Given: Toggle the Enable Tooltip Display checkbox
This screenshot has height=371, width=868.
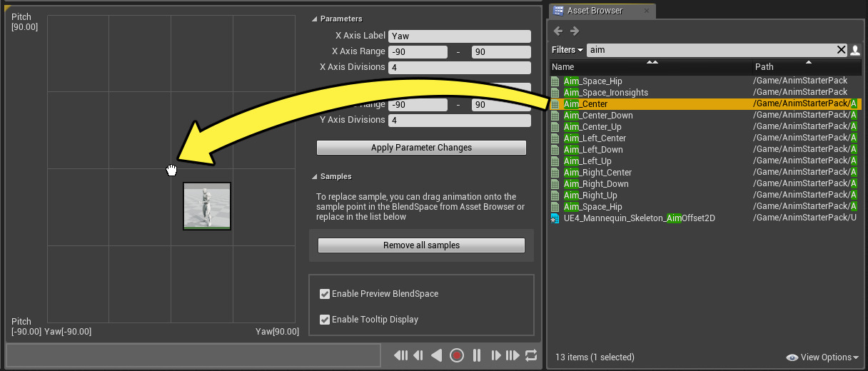Looking at the screenshot, I should coord(325,320).
